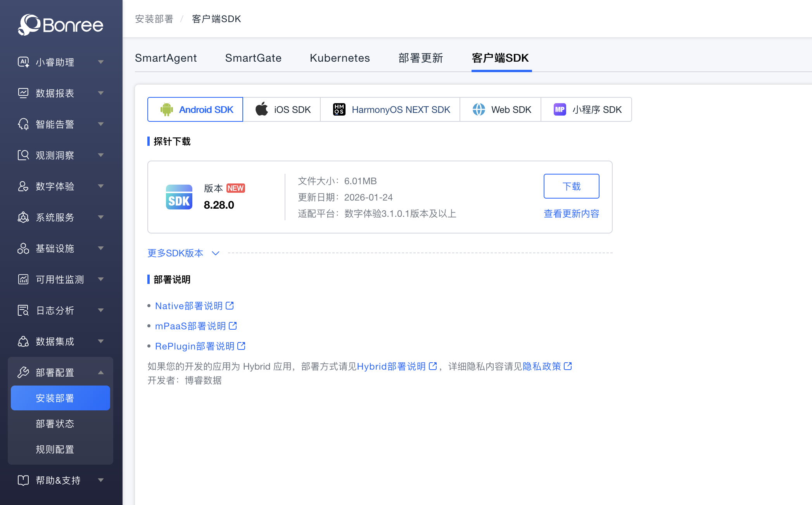This screenshot has height=505, width=812.
Task: Select the 客户端SDK tab
Action: click(500, 58)
